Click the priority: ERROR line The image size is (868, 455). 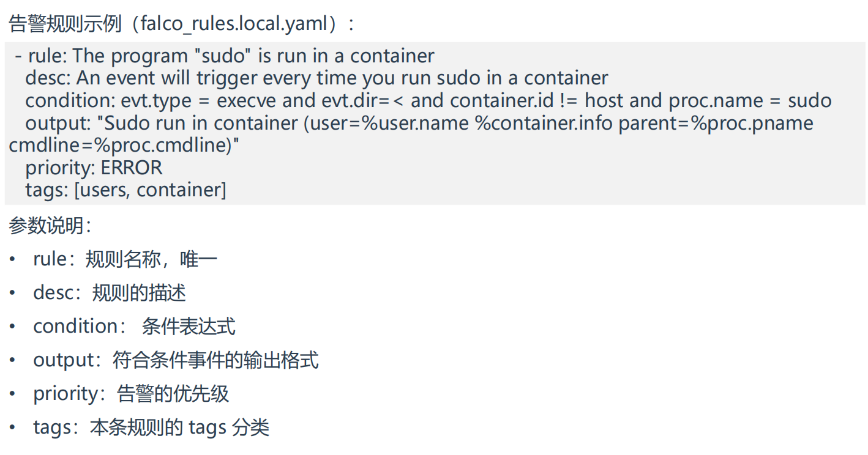click(94, 168)
